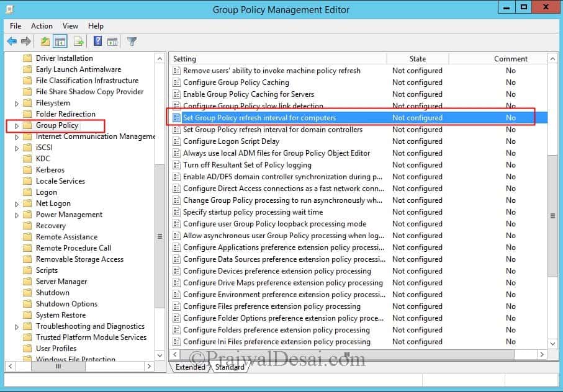Expand the Net Logon tree node
Image resolution: width=563 pixels, height=392 pixels.
(17, 204)
